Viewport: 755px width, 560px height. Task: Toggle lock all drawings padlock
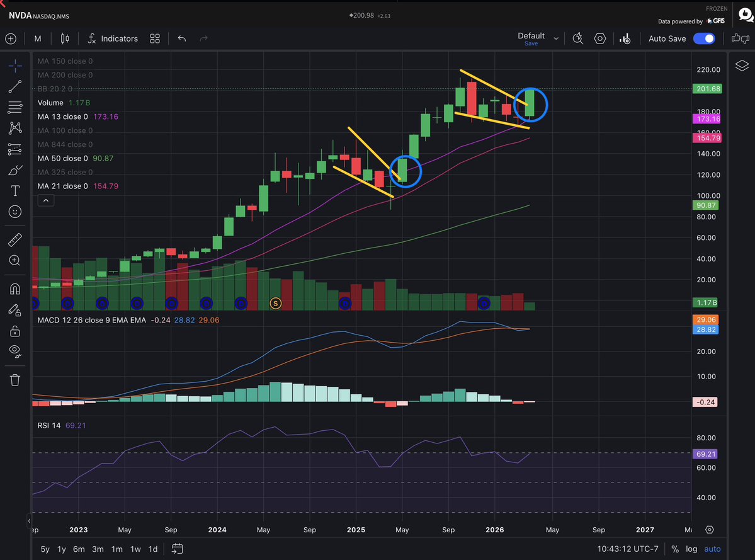15,331
